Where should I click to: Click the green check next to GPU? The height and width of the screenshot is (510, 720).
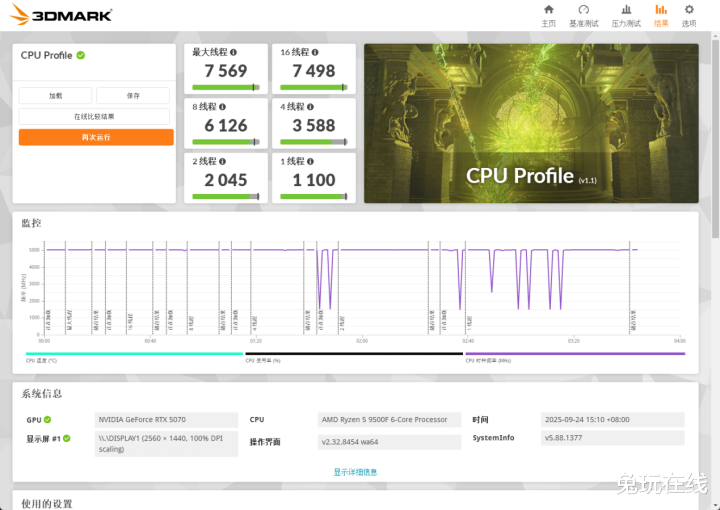click(x=47, y=420)
